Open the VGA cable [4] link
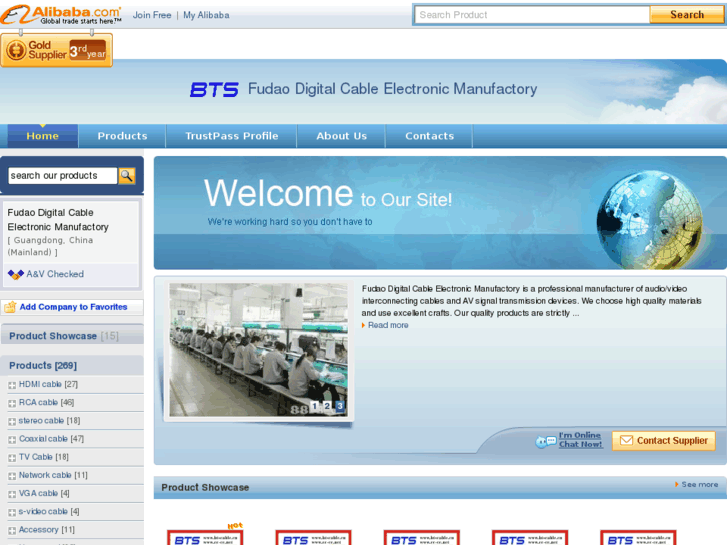Viewport: 727px width, 545px height. pos(44,494)
